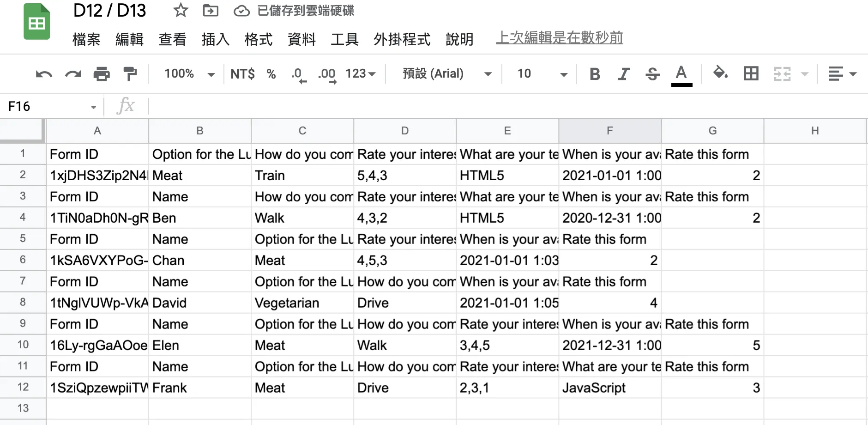Toggle bold formatting

pos(595,73)
